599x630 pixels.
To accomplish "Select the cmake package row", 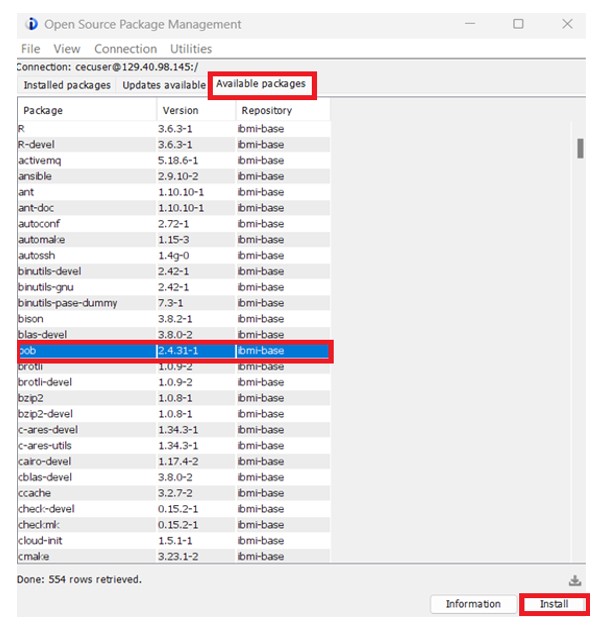I will tap(174, 556).
